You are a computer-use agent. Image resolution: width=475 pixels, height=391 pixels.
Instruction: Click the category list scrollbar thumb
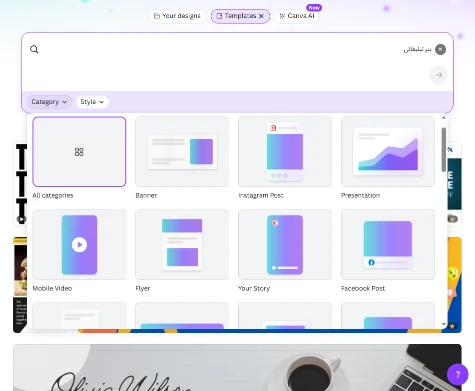tap(444, 150)
